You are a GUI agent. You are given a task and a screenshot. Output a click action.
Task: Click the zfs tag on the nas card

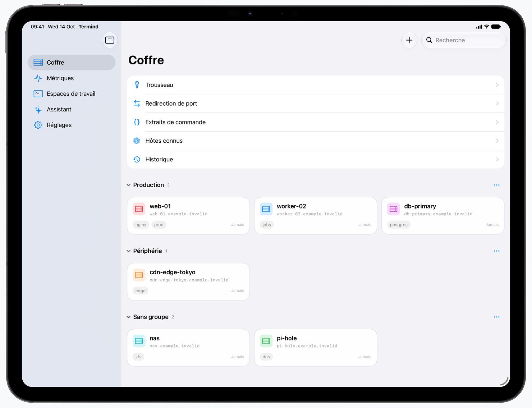click(x=138, y=357)
